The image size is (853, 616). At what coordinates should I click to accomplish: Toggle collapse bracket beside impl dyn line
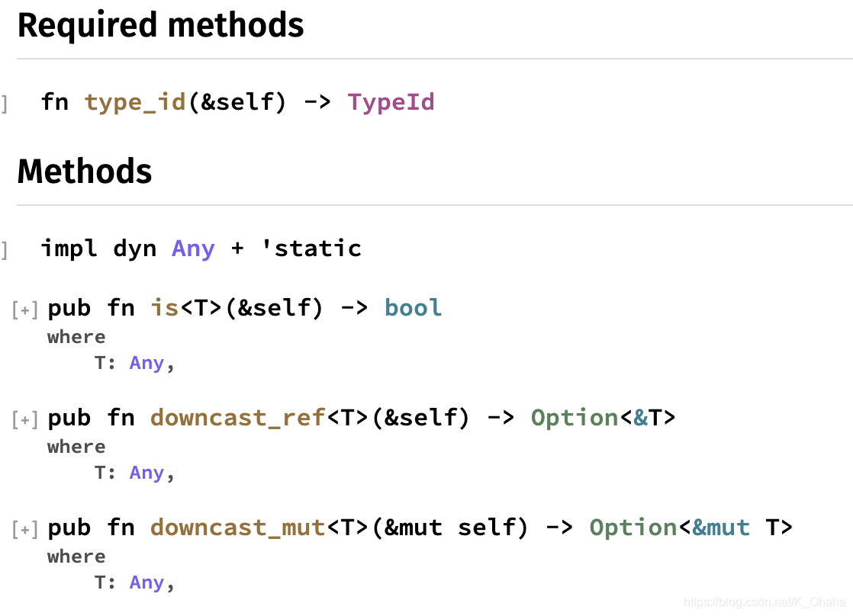[5, 250]
